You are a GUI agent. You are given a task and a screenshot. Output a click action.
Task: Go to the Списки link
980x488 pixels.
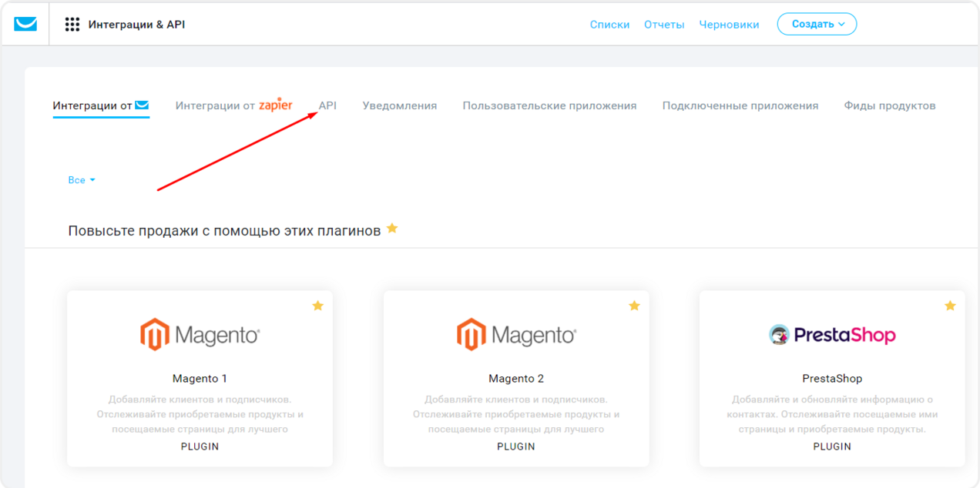tap(609, 25)
